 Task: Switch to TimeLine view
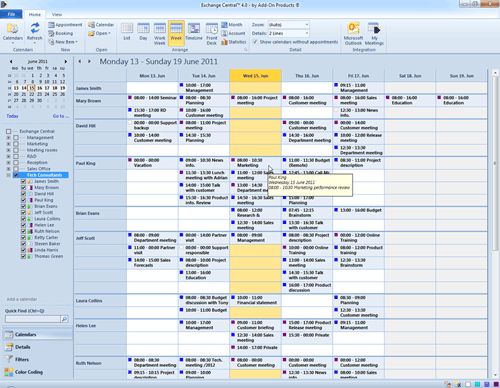194,32
